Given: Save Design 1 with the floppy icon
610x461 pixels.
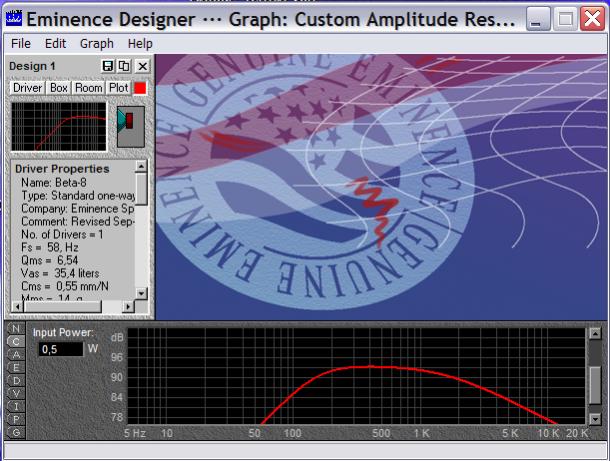Looking at the screenshot, I should pos(108,66).
